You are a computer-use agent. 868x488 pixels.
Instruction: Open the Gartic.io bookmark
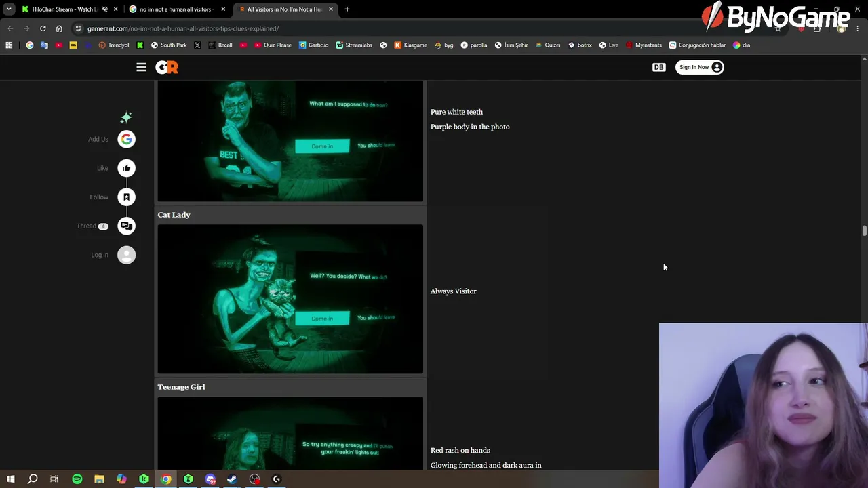[x=313, y=45]
